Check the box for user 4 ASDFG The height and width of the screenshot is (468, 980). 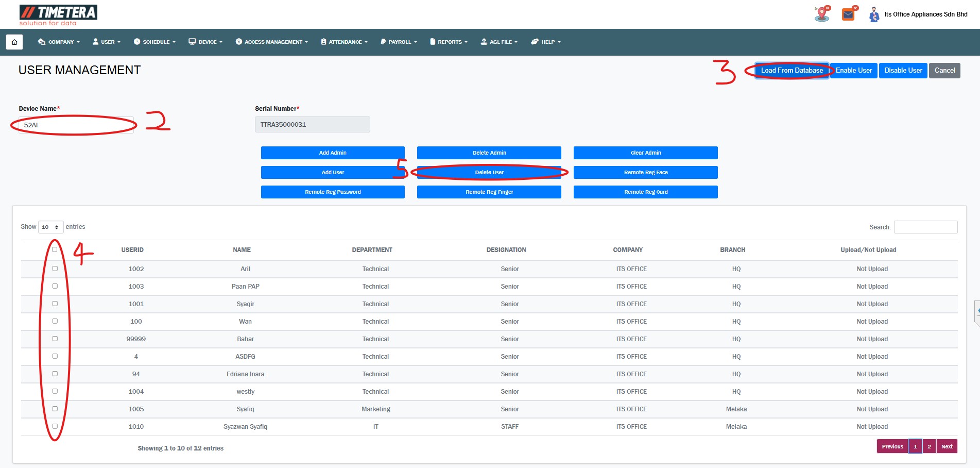pyautogui.click(x=55, y=356)
